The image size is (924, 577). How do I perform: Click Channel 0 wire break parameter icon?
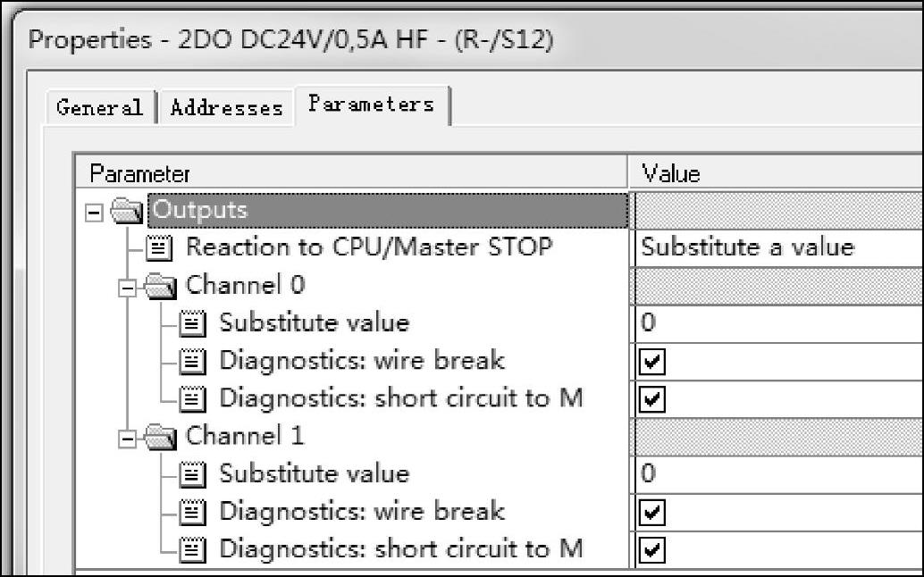click(197, 361)
